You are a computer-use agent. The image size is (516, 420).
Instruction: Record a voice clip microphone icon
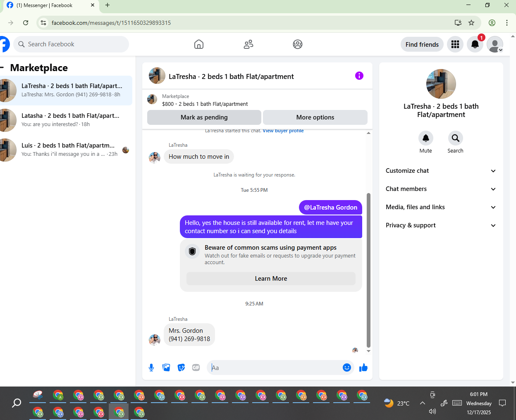[x=151, y=367]
